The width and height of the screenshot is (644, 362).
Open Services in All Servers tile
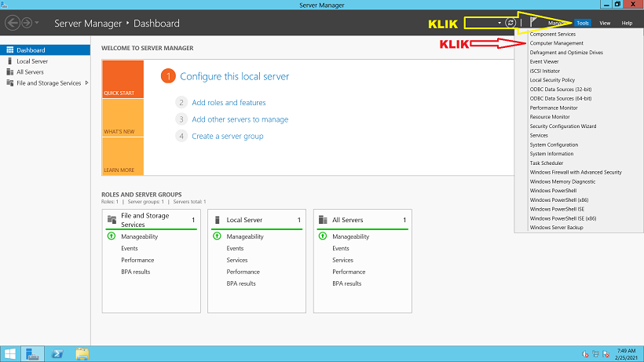click(x=342, y=260)
